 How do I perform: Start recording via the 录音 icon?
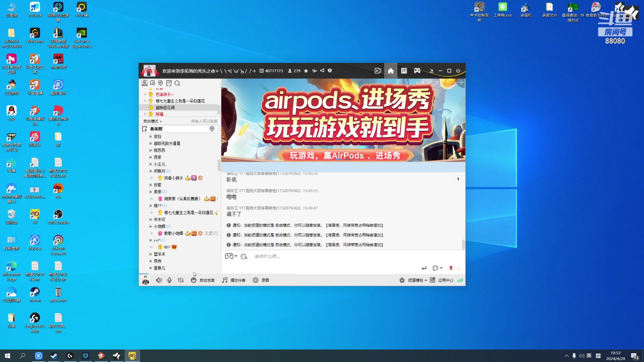click(256, 280)
